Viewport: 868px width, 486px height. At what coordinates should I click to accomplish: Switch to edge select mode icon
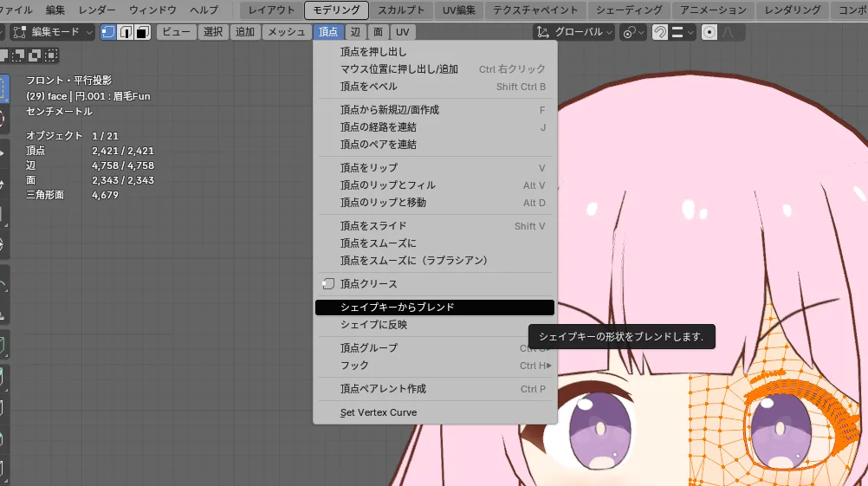tap(126, 32)
